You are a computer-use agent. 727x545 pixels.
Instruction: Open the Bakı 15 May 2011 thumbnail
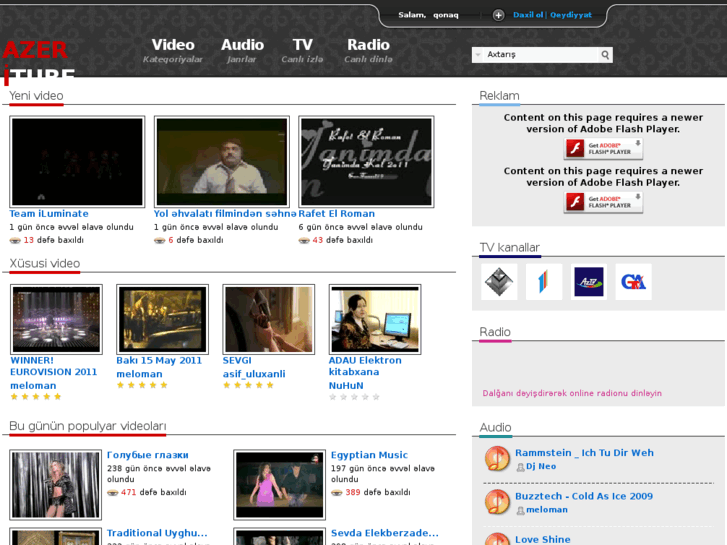pos(162,319)
